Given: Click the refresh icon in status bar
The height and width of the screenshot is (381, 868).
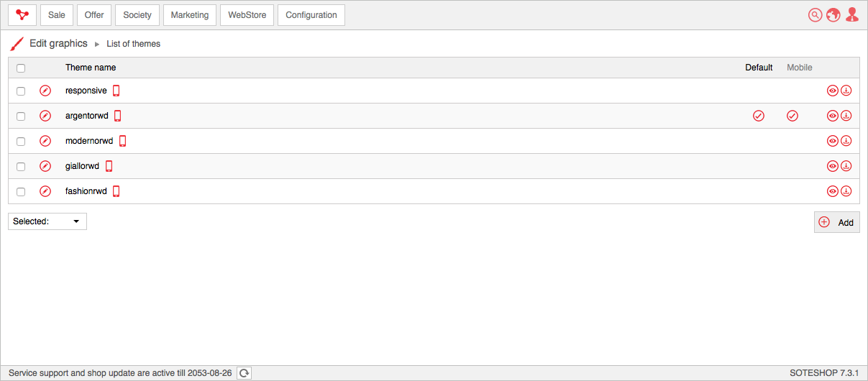Looking at the screenshot, I should pyautogui.click(x=245, y=373).
